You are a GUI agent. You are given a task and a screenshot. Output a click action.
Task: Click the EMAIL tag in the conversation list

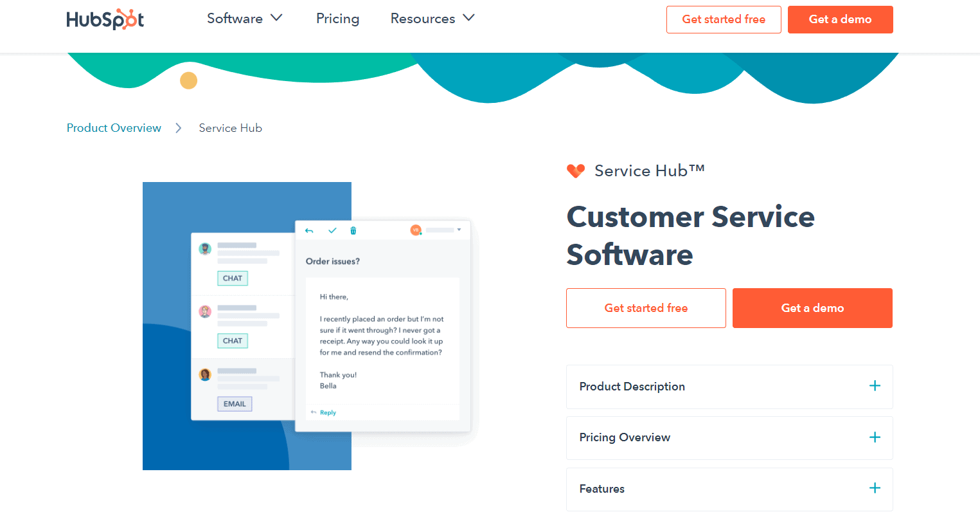(235, 404)
